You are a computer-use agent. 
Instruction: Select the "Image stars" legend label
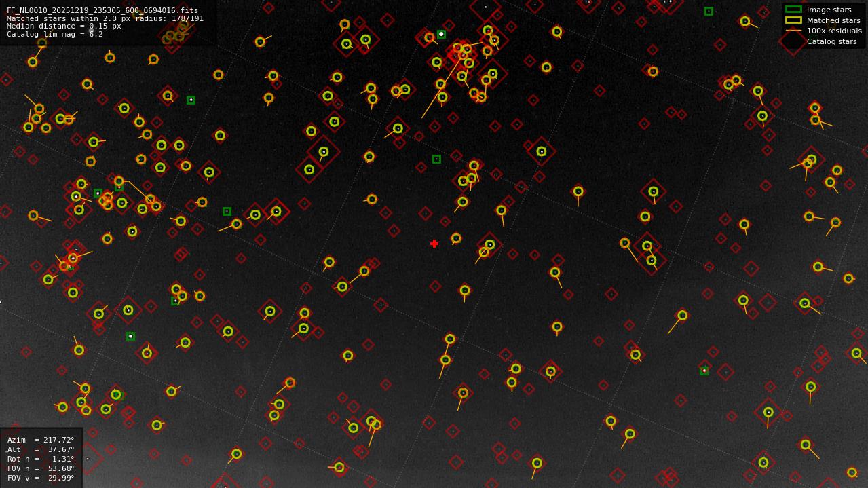(x=829, y=10)
